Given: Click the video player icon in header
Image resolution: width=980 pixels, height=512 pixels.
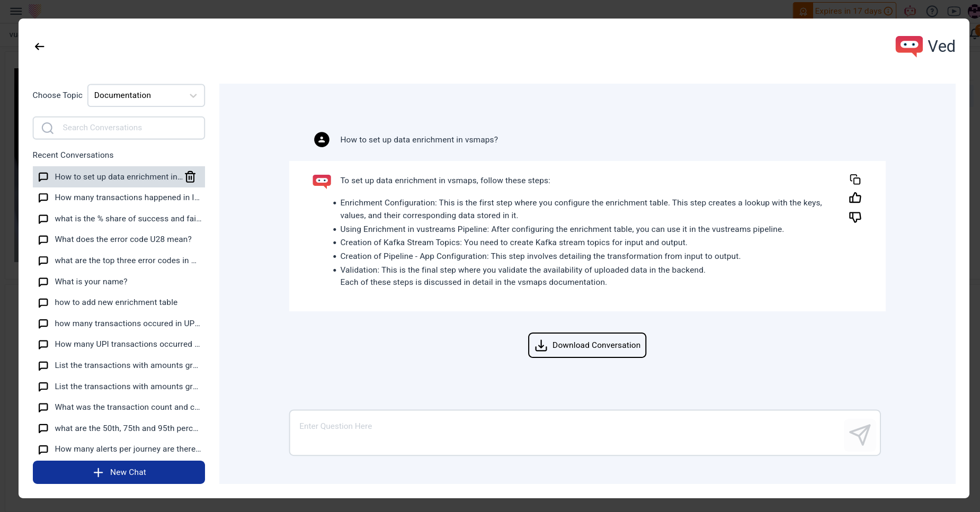Looking at the screenshot, I should click(954, 11).
